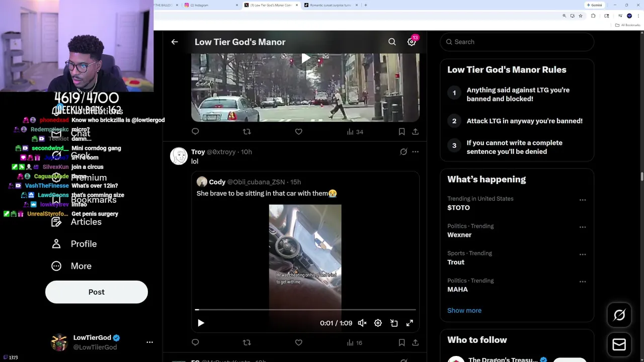
Task: Click the Gemini button in Chrome
Action: (x=594, y=5)
